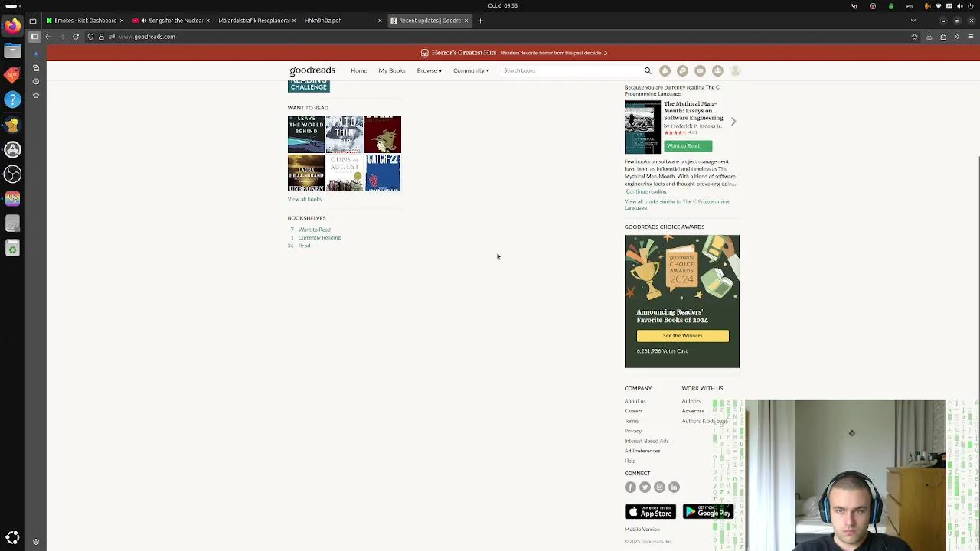Open the Want to Read bookshelf link
980x551 pixels.
pos(315,230)
